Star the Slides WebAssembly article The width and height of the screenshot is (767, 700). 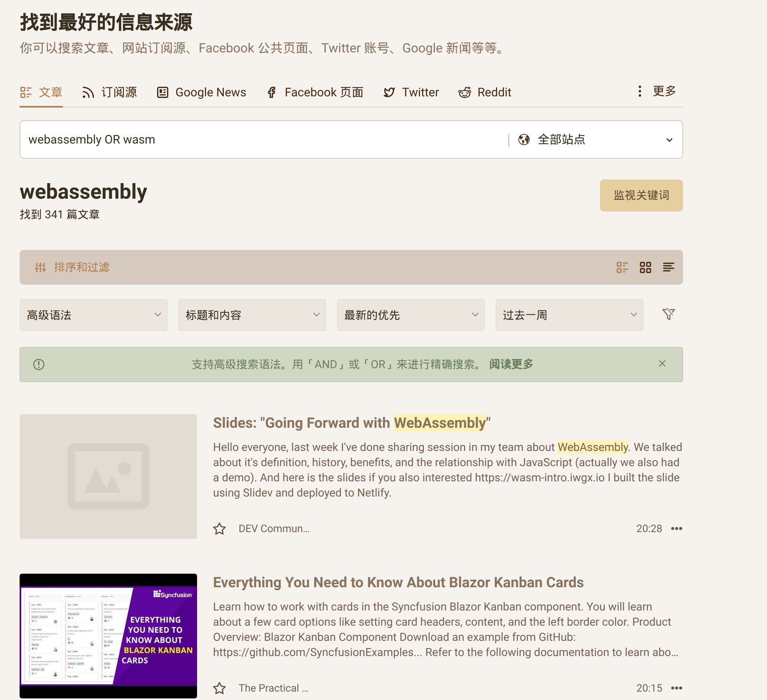pos(219,529)
